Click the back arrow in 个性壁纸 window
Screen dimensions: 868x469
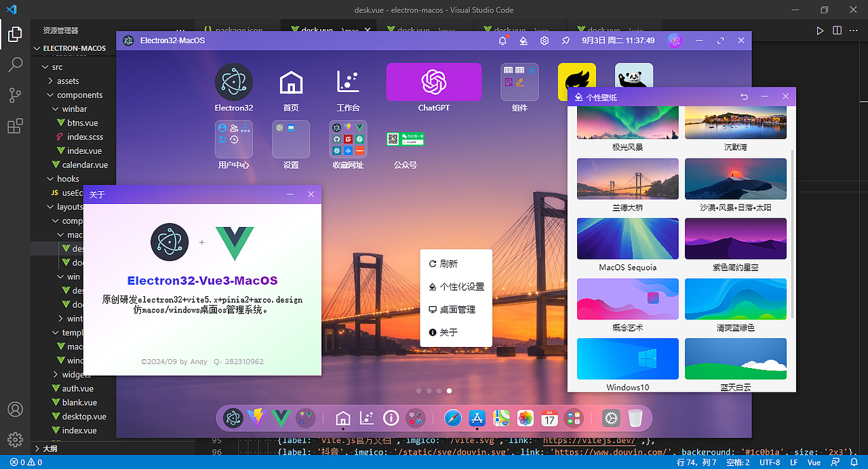744,97
